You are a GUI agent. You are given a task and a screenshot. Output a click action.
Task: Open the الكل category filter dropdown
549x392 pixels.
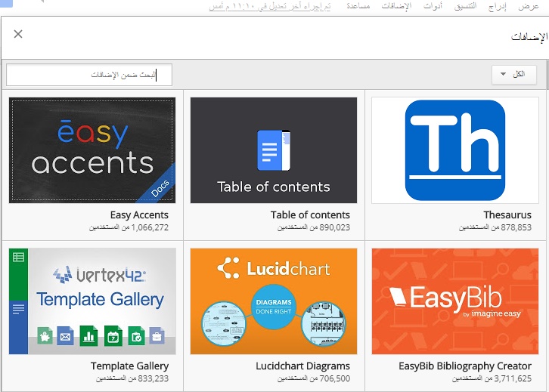(514, 74)
